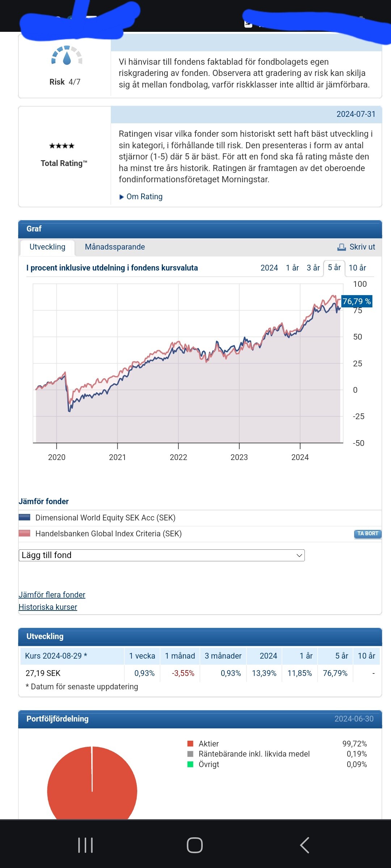Screen dimensions: 391x868
Task: Click the 76,79 % chart value label
Action: pos(357,301)
